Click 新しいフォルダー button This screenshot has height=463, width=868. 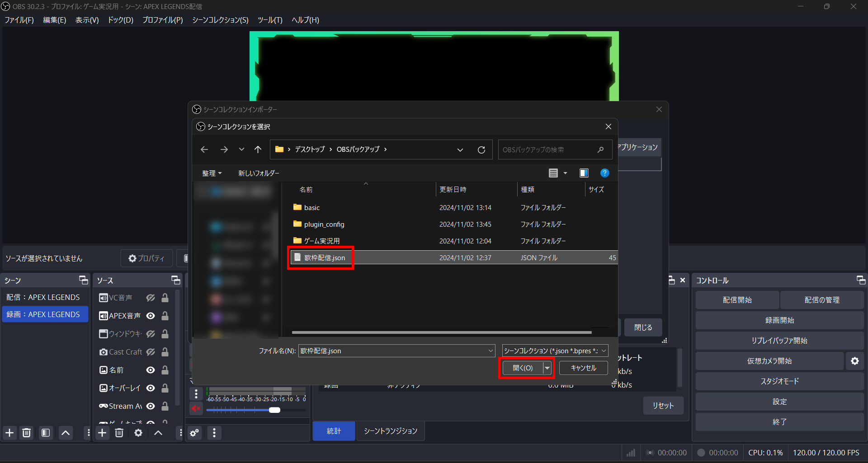coord(259,173)
